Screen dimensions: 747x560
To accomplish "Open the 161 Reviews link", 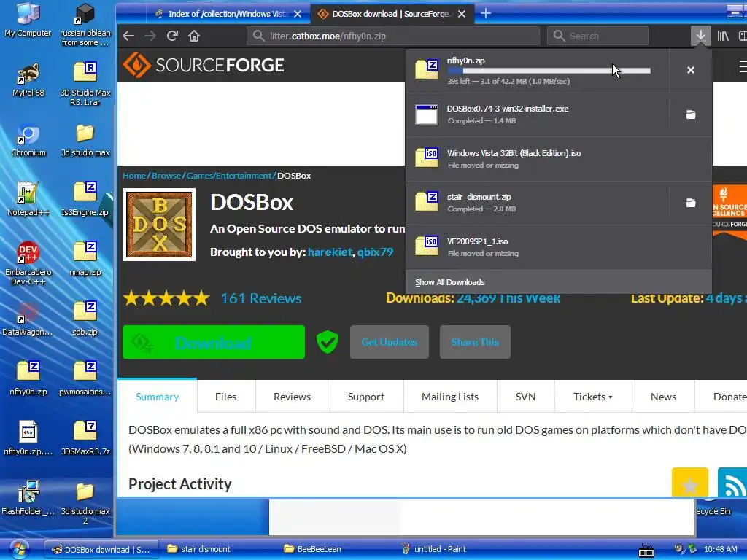I will 261,298.
